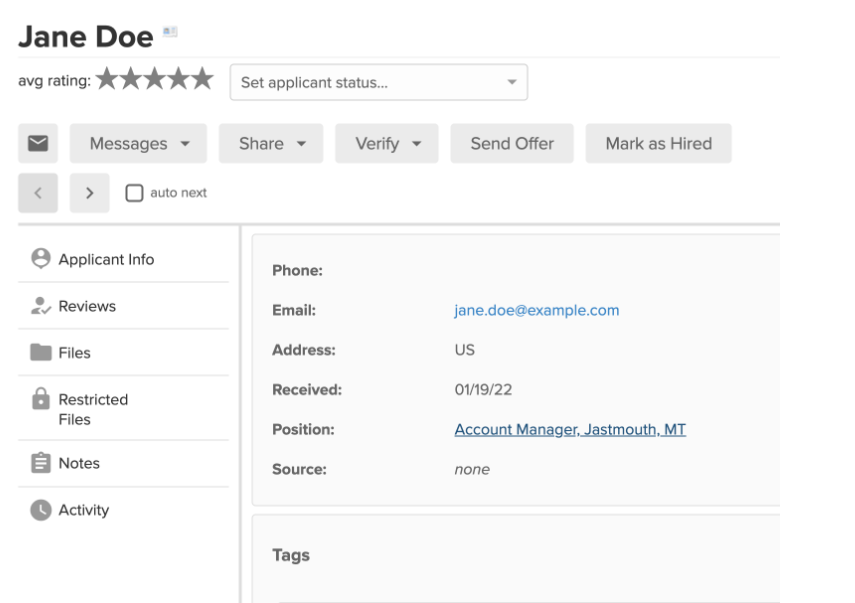Image resolution: width=855 pixels, height=603 pixels.
Task: Rate applicant with the fifth star
Action: [202, 79]
